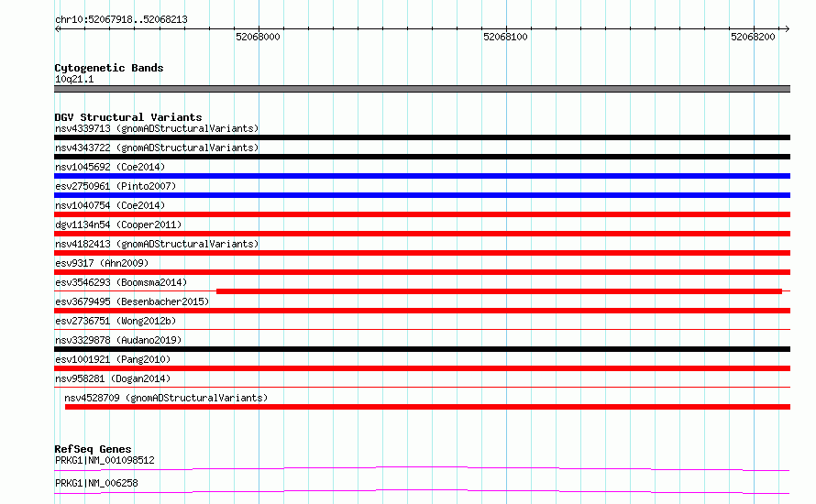Screen dimensions: 816x504
Task: Open variant label esv3679495 (Besenbacher2015)
Action: 132,301
